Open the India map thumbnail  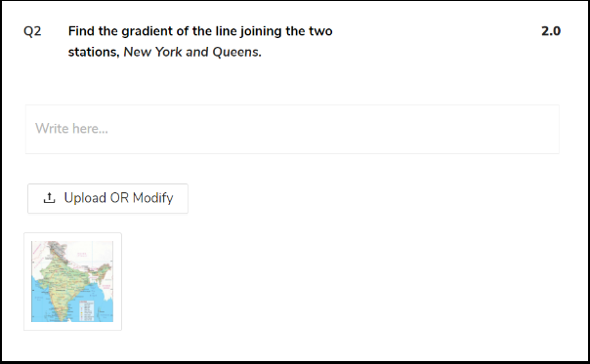pos(72,281)
